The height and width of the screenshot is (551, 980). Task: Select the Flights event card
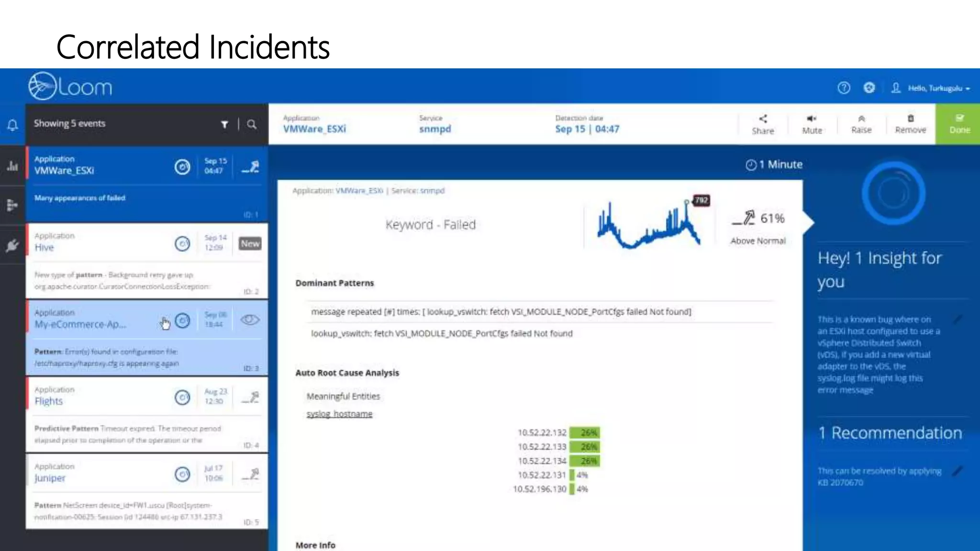(x=147, y=415)
